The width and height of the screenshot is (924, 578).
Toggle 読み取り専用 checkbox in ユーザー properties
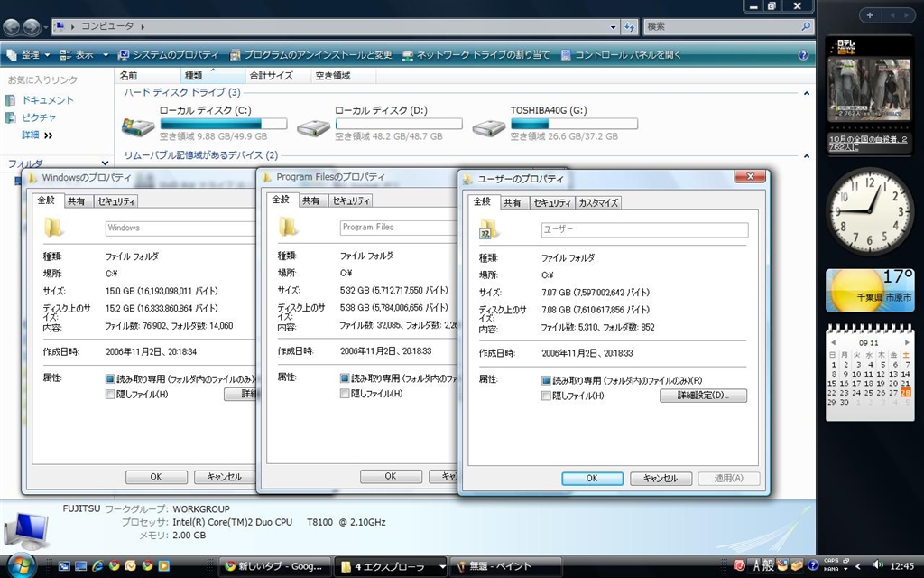[546, 380]
